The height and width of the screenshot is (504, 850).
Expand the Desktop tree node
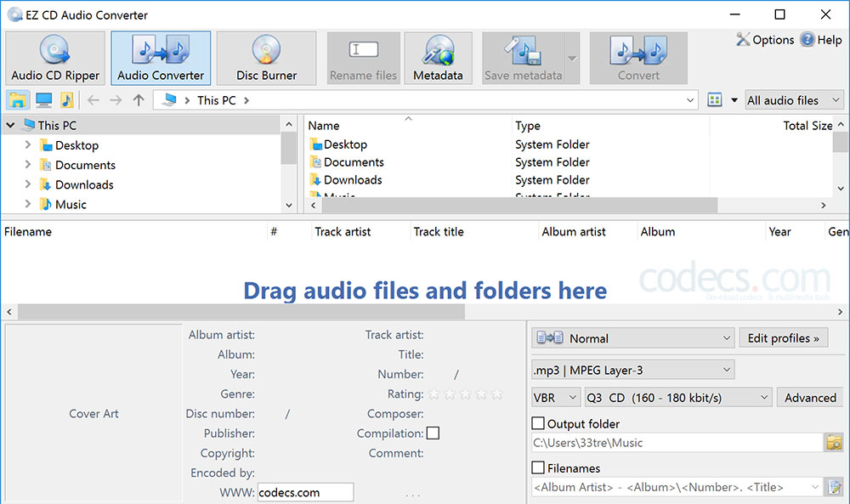(28, 144)
